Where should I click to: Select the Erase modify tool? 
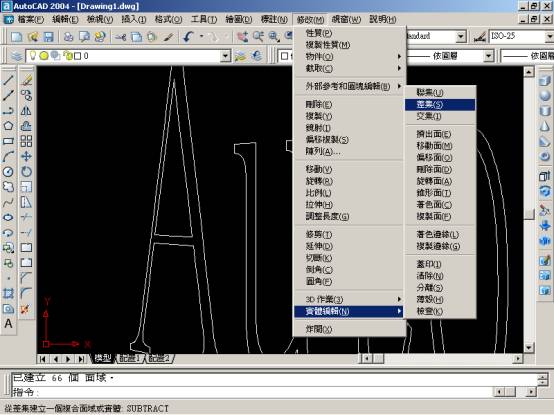tap(26, 80)
